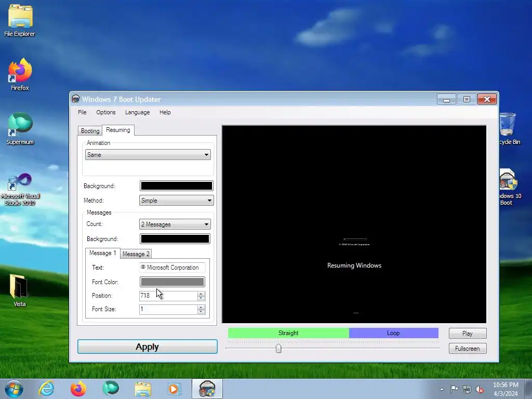
Task: Click 'Resuming Windows' preview text
Action: [x=354, y=265]
